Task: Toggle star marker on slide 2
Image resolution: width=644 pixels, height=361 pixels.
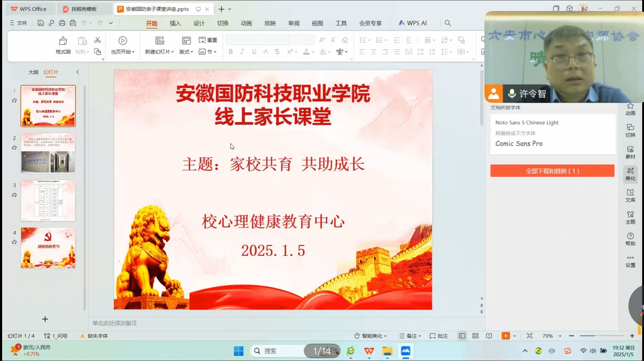Action: (x=14, y=148)
